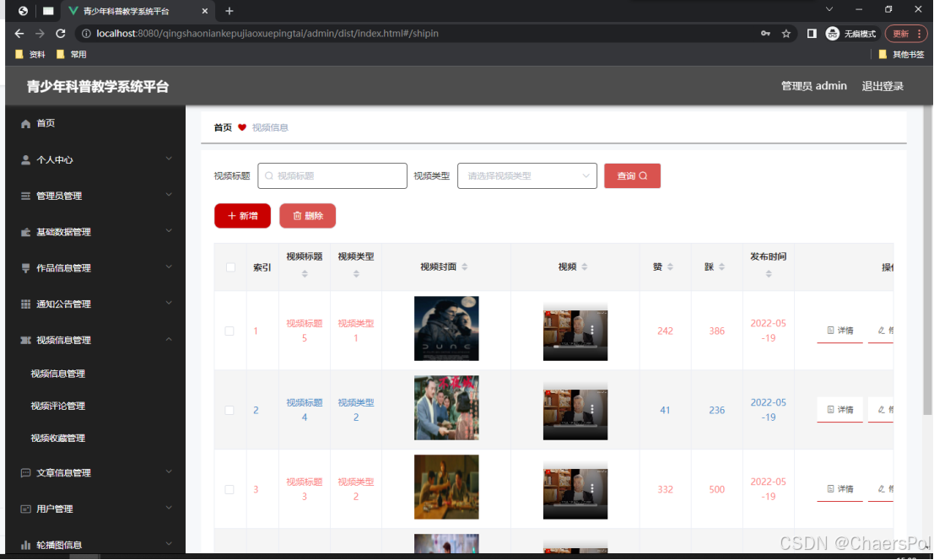934x560 pixels.
Task: Click 退出登录 to log out
Action: tap(883, 86)
